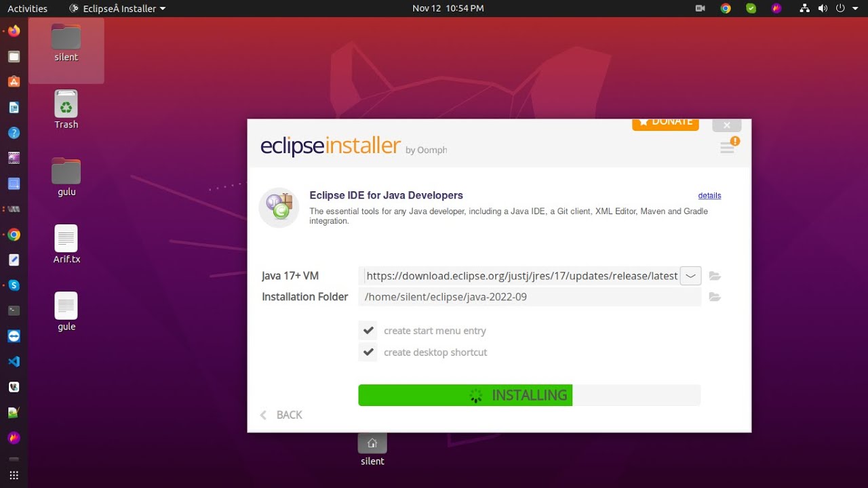Toggle create desktop shortcut checkbox
The image size is (868, 488).
pyautogui.click(x=368, y=352)
